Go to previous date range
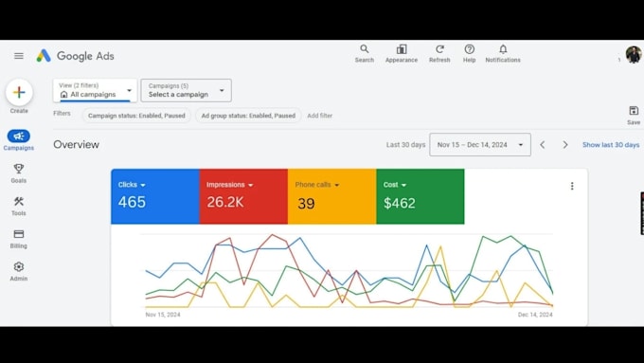Viewport: 644px width, 363px height. (543, 145)
